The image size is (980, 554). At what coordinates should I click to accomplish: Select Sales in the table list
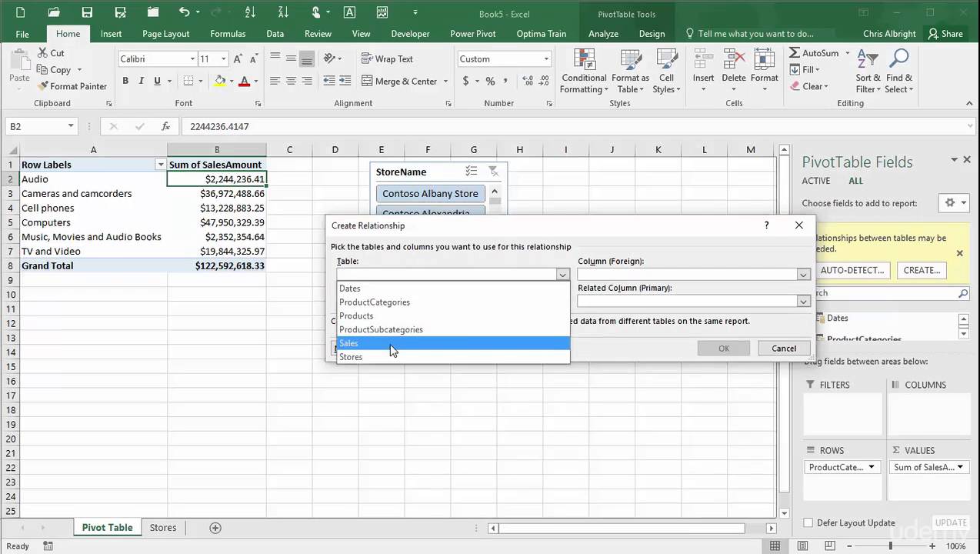point(453,343)
